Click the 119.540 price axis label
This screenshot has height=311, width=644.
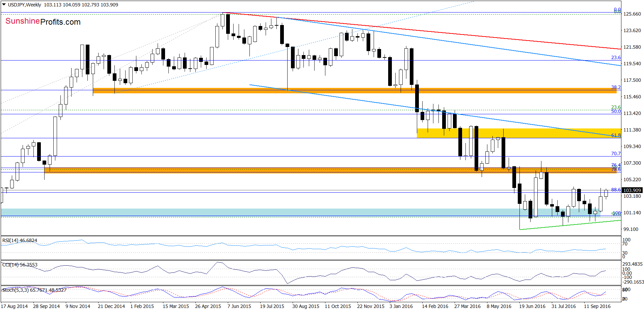pyautogui.click(x=632, y=64)
